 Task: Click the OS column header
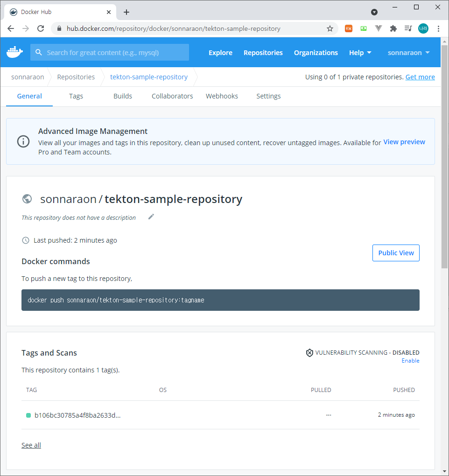[x=163, y=390]
